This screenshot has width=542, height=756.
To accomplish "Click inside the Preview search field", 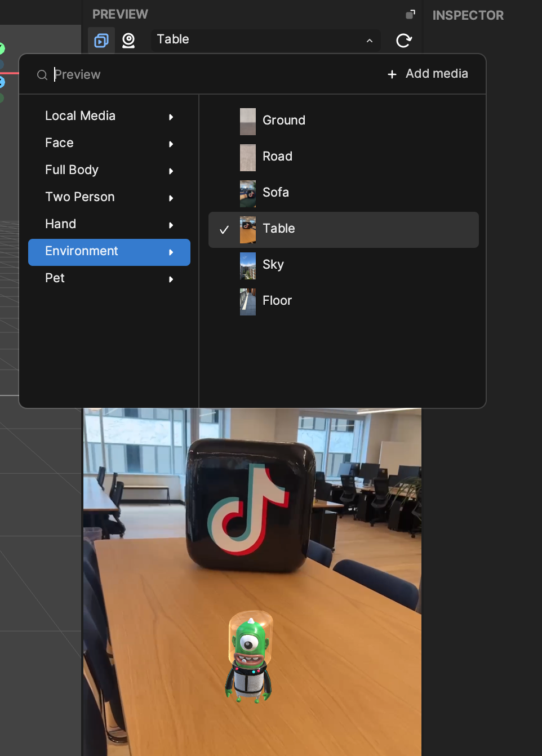I will pos(113,74).
